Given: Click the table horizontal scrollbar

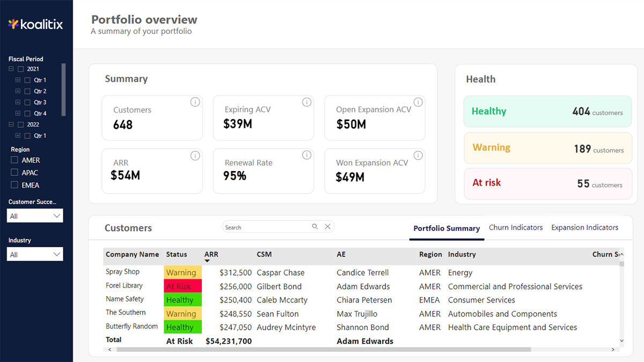Looking at the screenshot, I should coord(324,349).
